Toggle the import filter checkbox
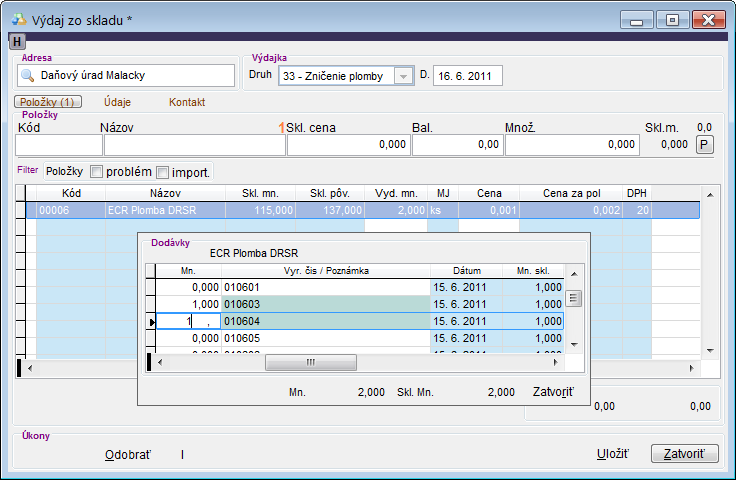Image resolution: width=736 pixels, height=482 pixels. 163,172
